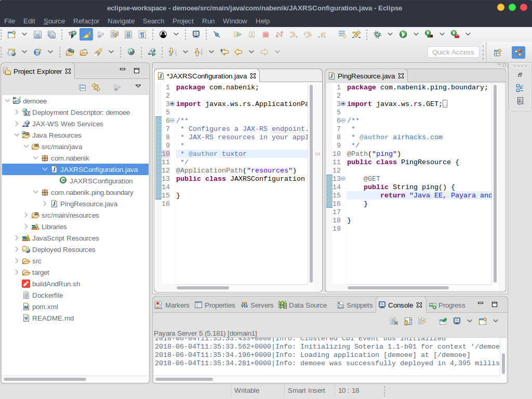Image resolution: width=532 pixels, height=399 pixels.
Task: Collapse All in Project Explorer
Action: (83, 87)
